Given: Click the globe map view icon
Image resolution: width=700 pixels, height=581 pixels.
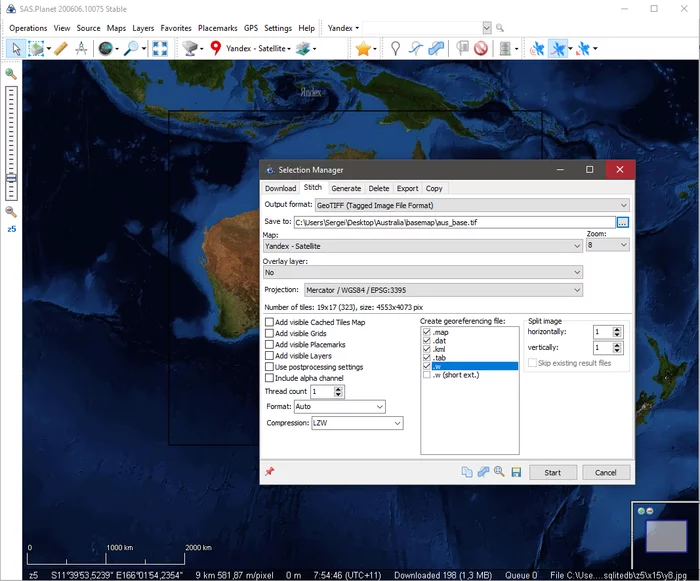Looking at the screenshot, I should [x=105, y=48].
